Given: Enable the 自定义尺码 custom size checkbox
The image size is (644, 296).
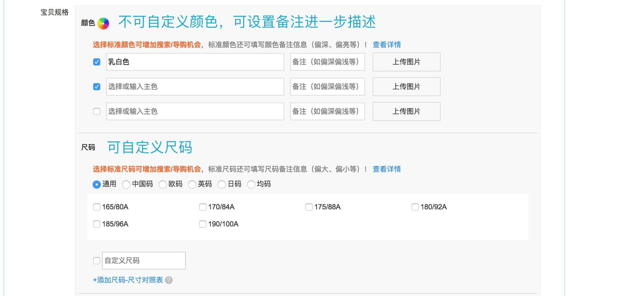Looking at the screenshot, I should tap(97, 261).
